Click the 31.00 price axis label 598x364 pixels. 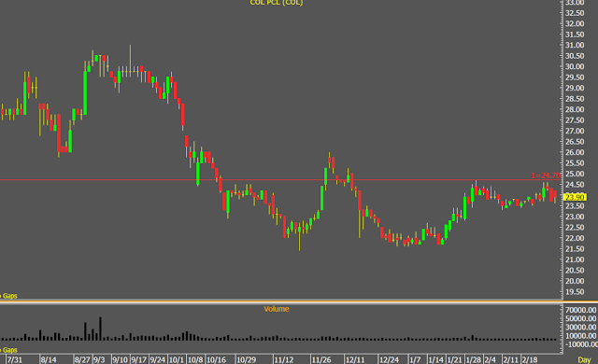click(x=575, y=46)
